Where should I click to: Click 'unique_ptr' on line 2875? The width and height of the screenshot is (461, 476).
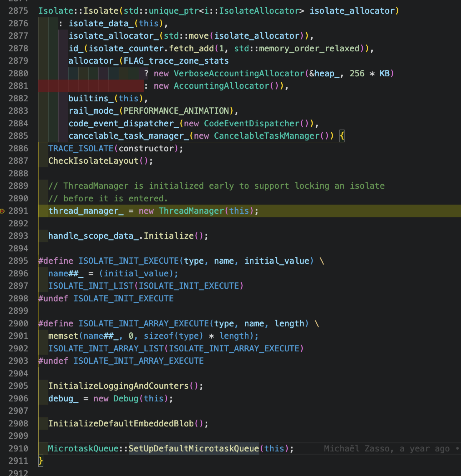click(174, 11)
